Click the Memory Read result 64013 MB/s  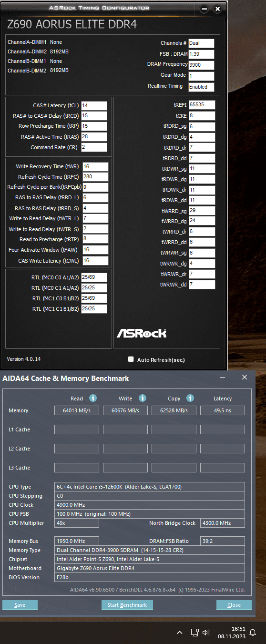pyautogui.click(x=77, y=410)
